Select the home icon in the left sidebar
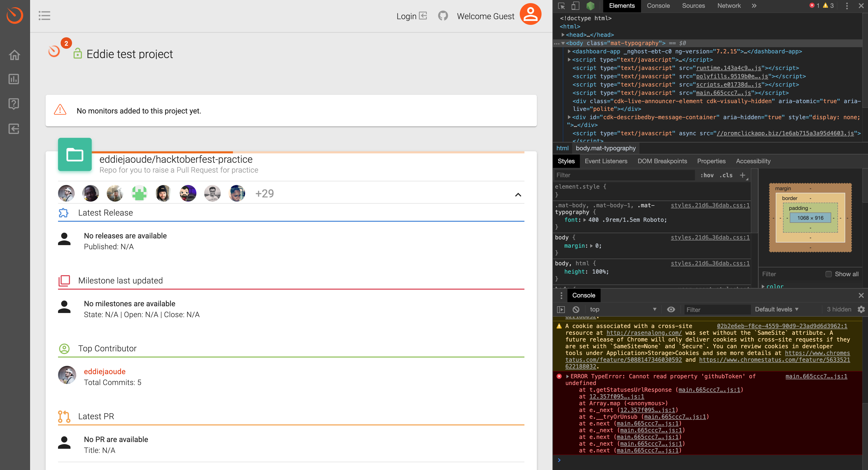This screenshot has height=470, width=868. point(14,55)
